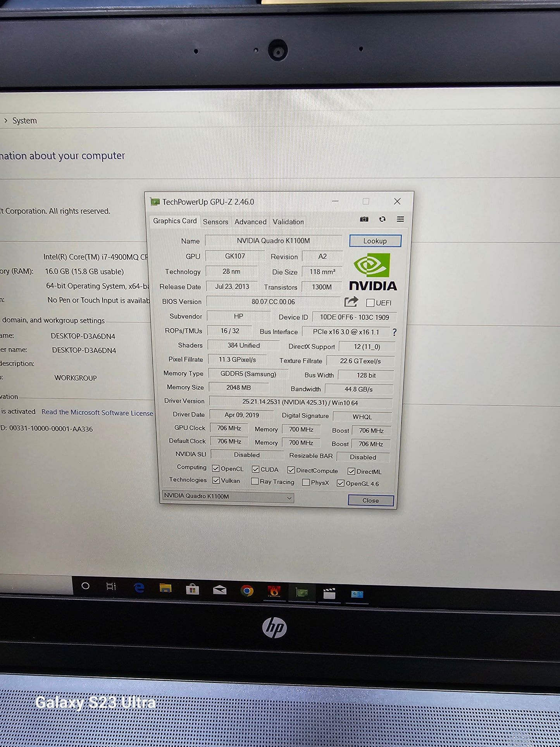Click the Device ID value 10DE 0FF6
The width and height of the screenshot is (560, 747).
pyautogui.click(x=354, y=317)
